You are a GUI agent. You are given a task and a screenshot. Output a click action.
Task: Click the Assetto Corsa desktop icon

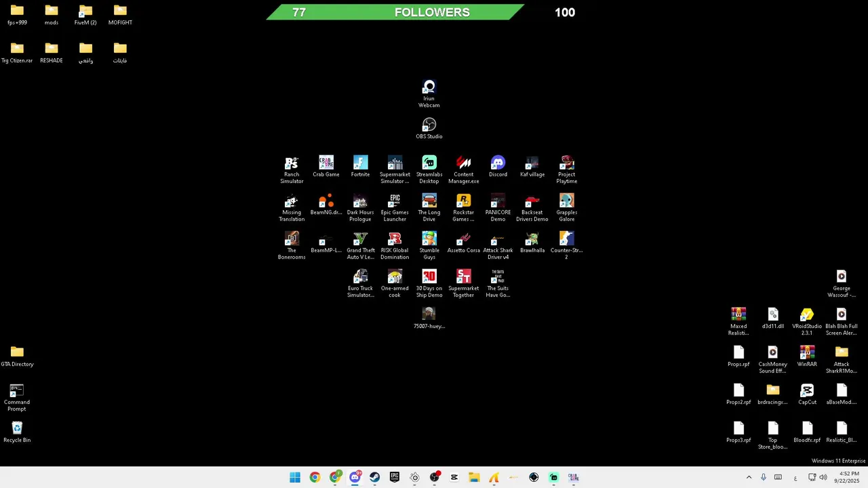pyautogui.click(x=464, y=242)
